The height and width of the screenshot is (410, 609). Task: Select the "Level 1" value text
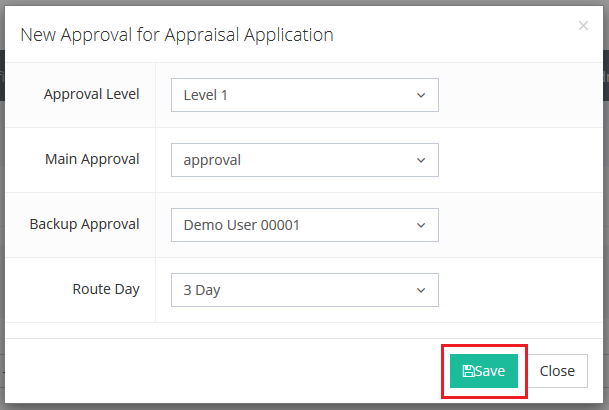point(206,96)
